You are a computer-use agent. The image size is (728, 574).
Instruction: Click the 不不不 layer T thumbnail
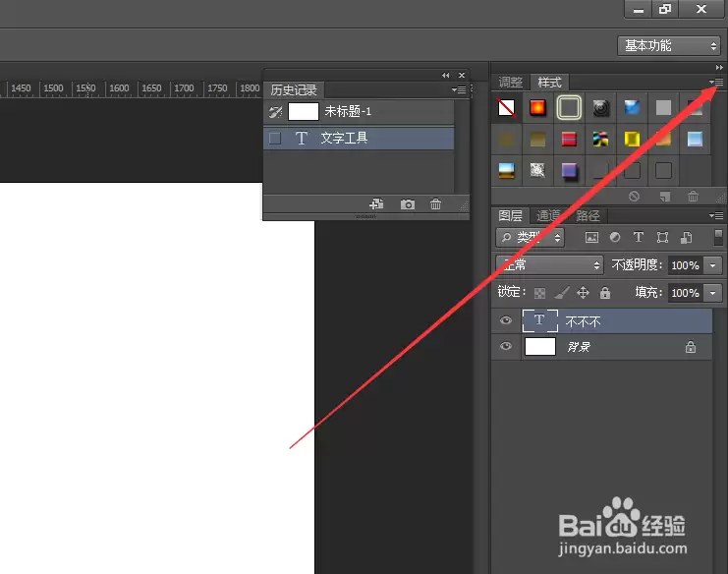coord(540,320)
